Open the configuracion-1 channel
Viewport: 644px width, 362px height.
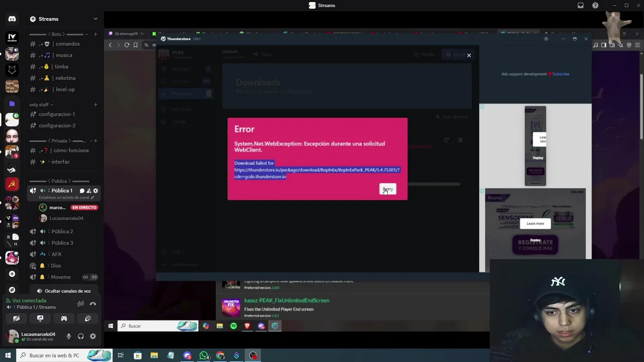[63, 114]
